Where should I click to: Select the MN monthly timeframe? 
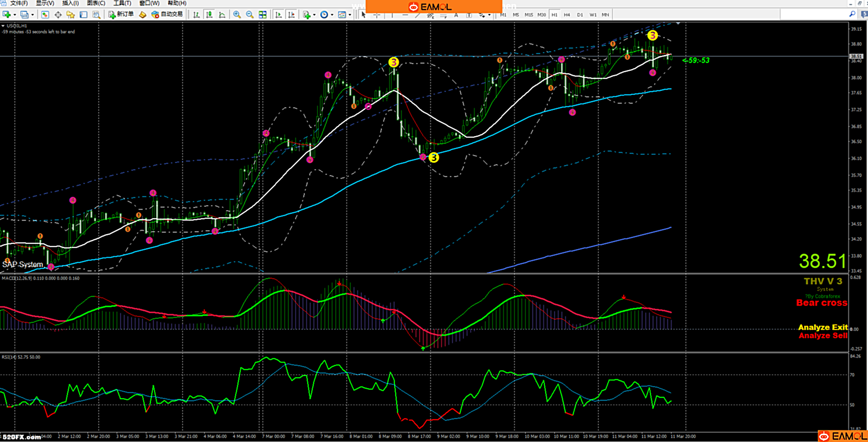tap(605, 15)
